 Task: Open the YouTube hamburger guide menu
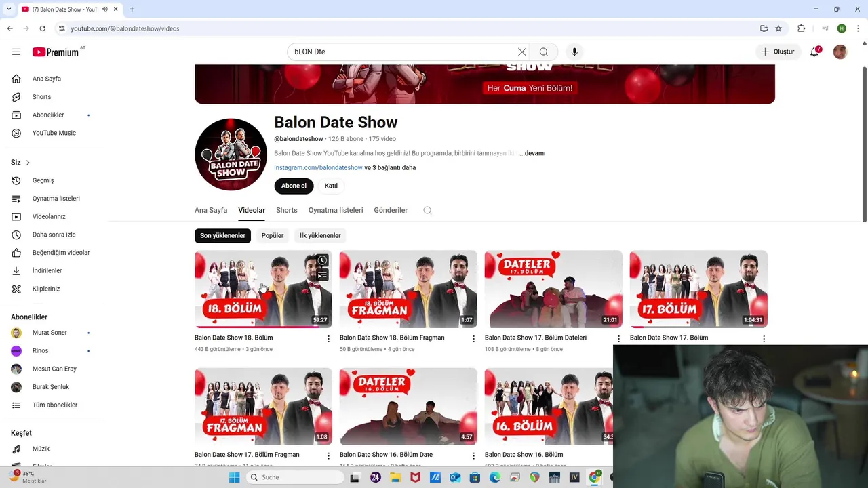(x=16, y=52)
